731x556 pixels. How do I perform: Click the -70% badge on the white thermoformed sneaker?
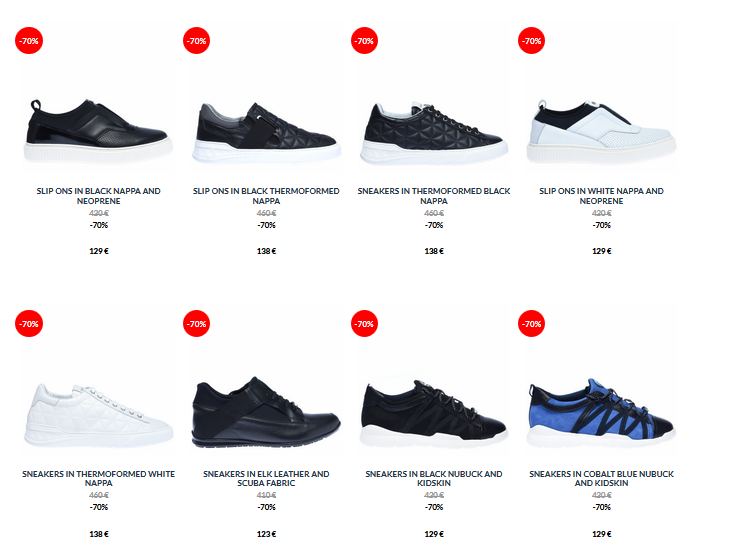coord(29,323)
